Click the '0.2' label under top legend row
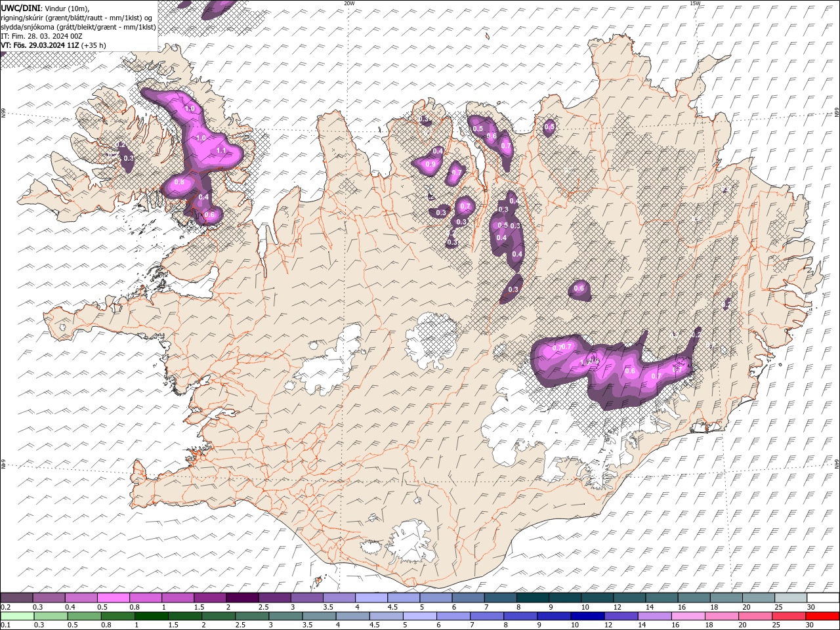This screenshot has height=630, width=840. pos(5,607)
